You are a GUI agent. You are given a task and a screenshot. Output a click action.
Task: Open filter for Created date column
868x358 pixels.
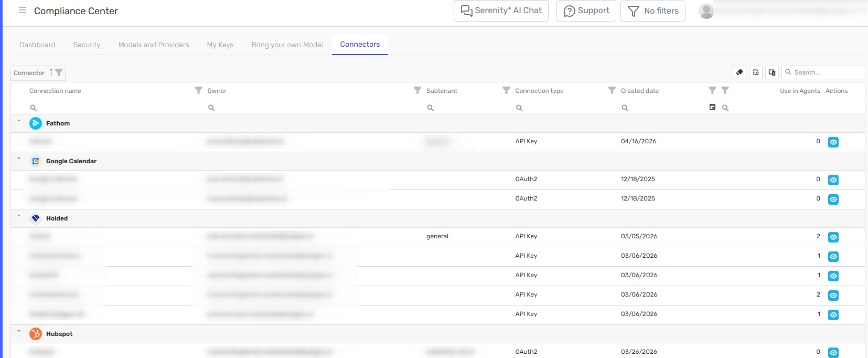click(712, 90)
